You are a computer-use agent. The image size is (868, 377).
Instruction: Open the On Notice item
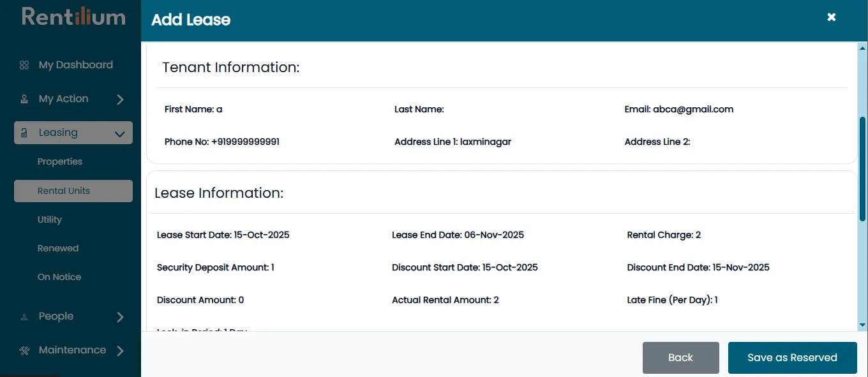tap(59, 277)
